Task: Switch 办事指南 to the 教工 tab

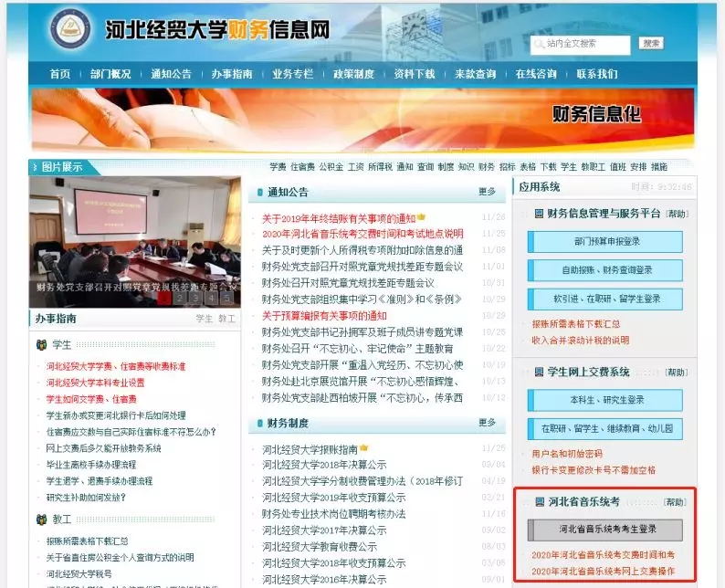Action: (226, 319)
